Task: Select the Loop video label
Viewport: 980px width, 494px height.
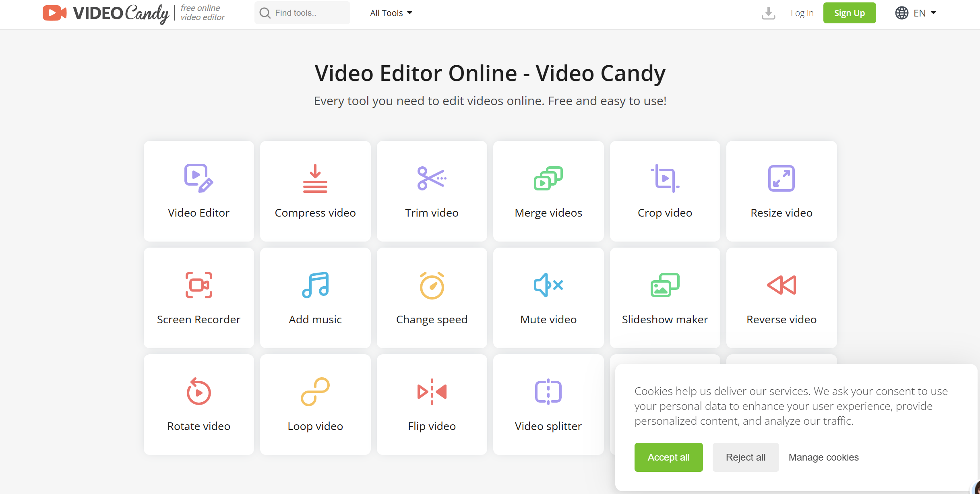Action: tap(315, 426)
